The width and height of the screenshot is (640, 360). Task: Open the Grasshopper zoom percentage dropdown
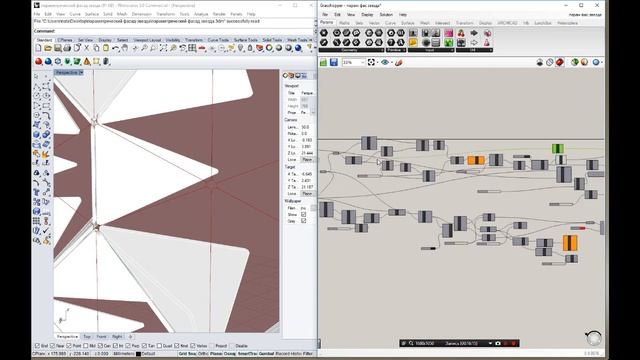point(362,62)
